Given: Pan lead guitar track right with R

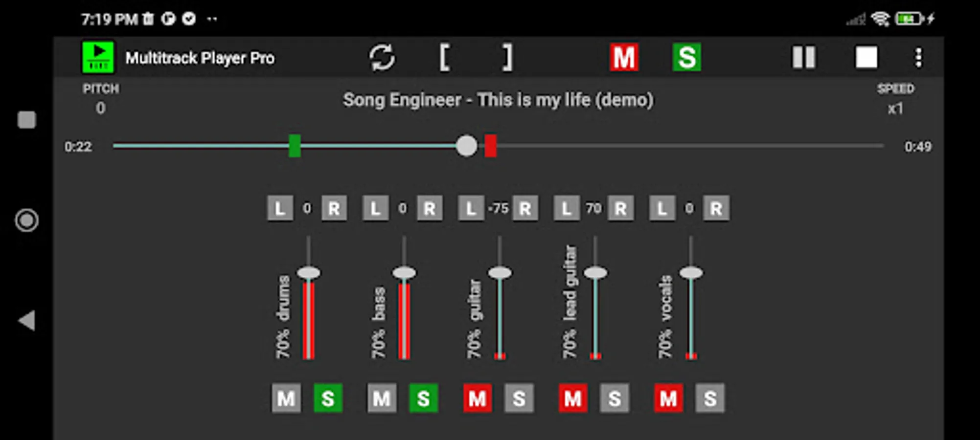Looking at the screenshot, I should coord(620,208).
